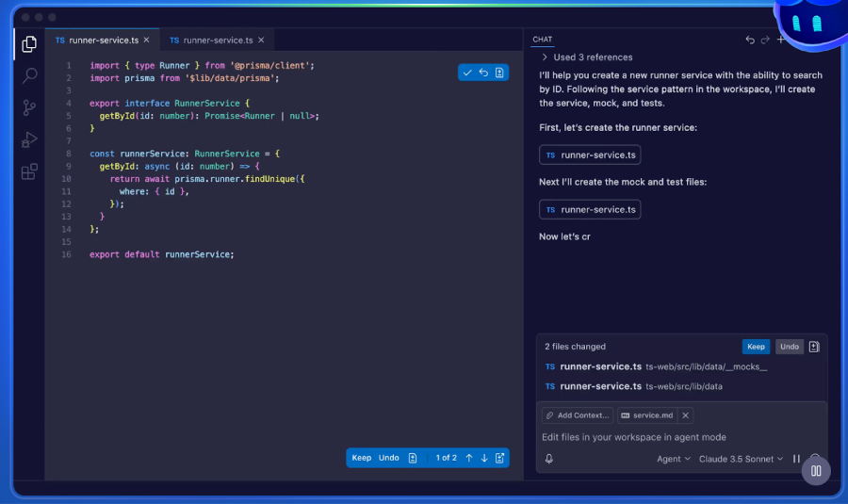Click the '1 of 2' change counter
Viewport: 848px width, 504px height.
[447, 458]
